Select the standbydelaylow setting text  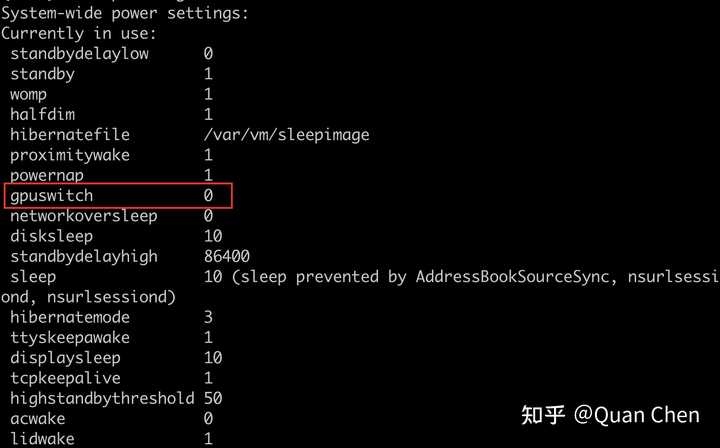click(x=79, y=54)
